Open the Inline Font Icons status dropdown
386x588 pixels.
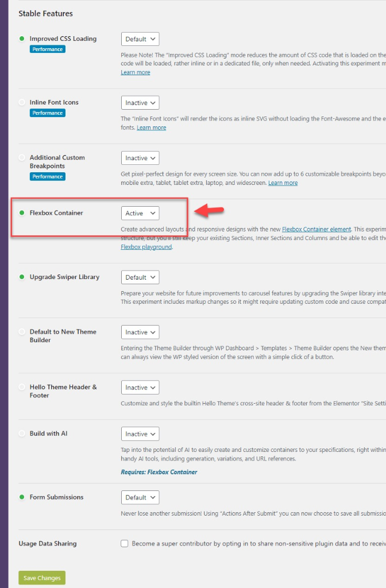click(140, 103)
